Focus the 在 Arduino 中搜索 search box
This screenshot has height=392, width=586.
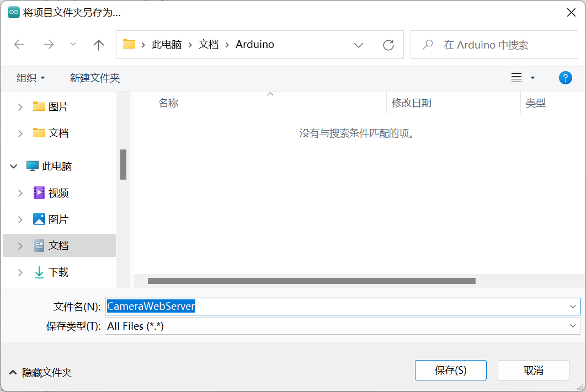coord(494,45)
